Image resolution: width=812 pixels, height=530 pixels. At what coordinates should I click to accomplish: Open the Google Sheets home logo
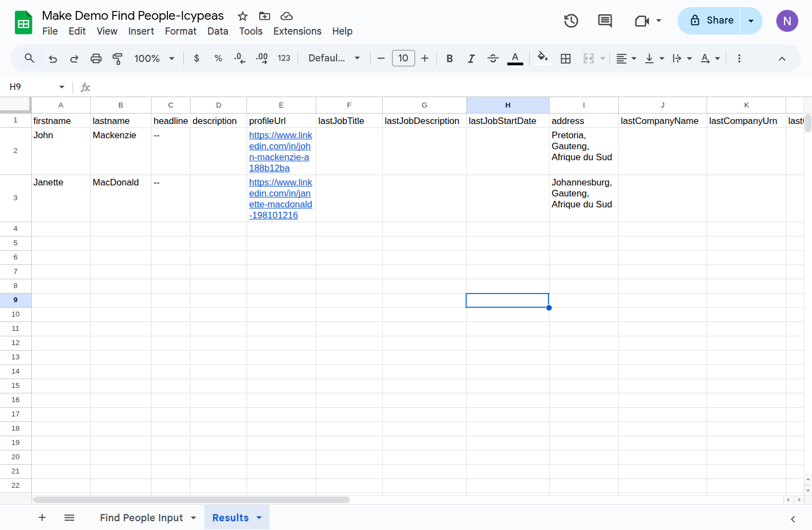23,22
